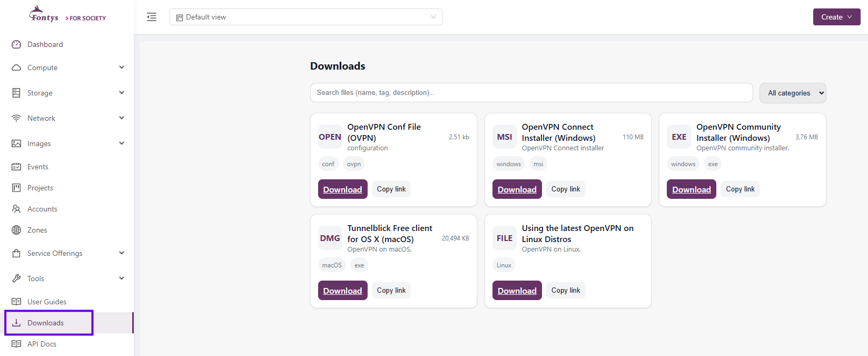This screenshot has width=868, height=356.
Task: Click the macOS tag
Action: (332, 265)
